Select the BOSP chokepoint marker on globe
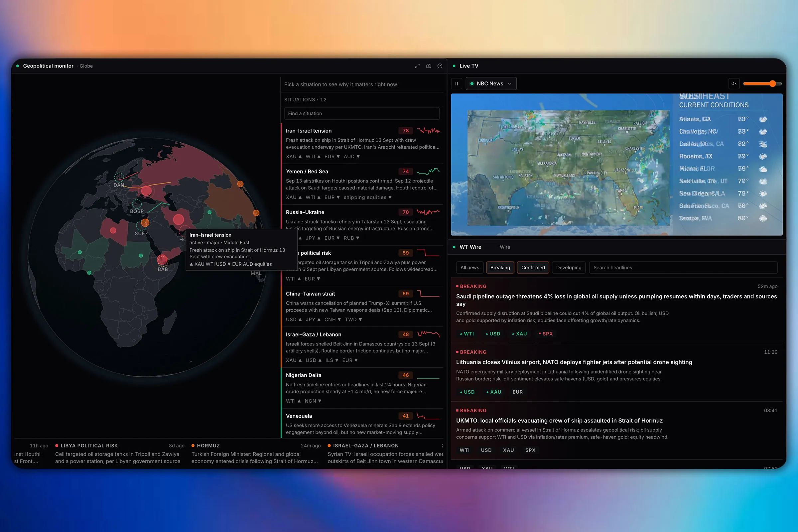The width and height of the screenshot is (798, 532). pyautogui.click(x=137, y=203)
